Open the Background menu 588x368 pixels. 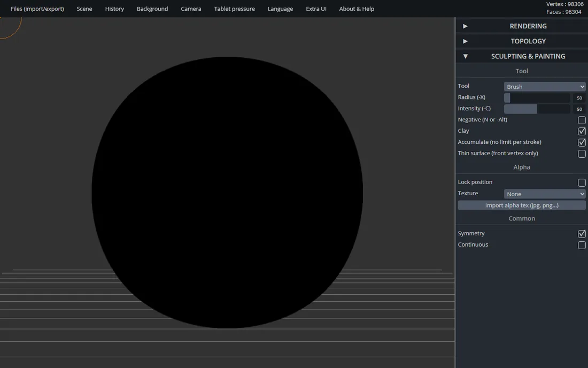(x=152, y=9)
